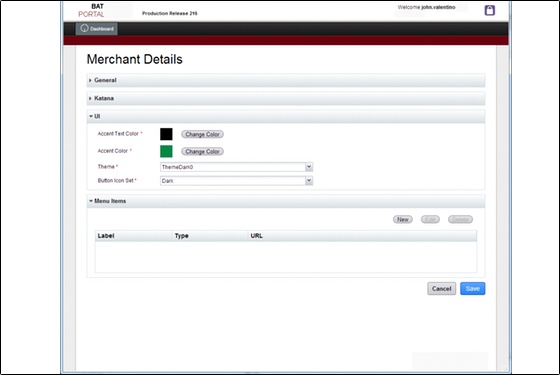This screenshot has width=560, height=375.
Task: Change Color for Accent Text Color
Action: coord(202,134)
